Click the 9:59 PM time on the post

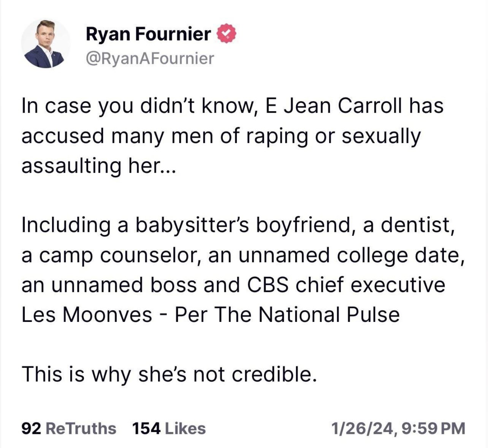pyautogui.click(x=433, y=428)
